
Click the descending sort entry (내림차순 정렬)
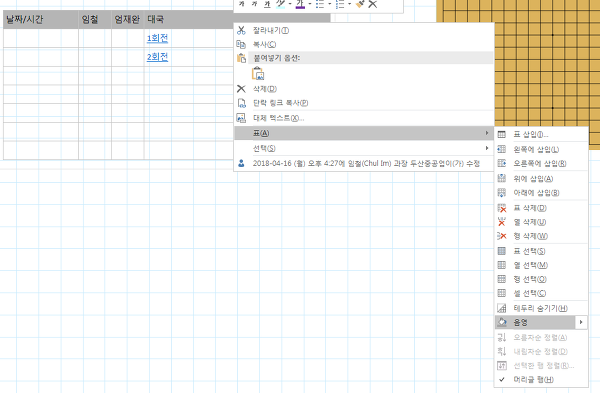click(x=541, y=351)
